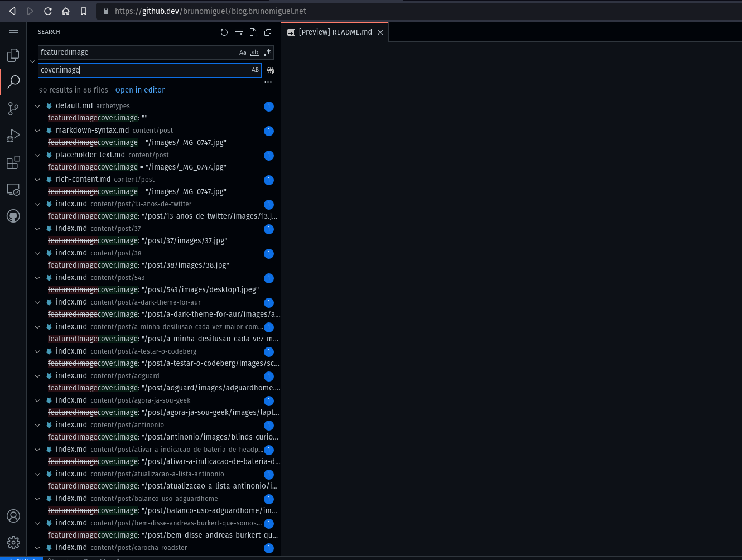Toggle search details ellipsis

(268, 82)
